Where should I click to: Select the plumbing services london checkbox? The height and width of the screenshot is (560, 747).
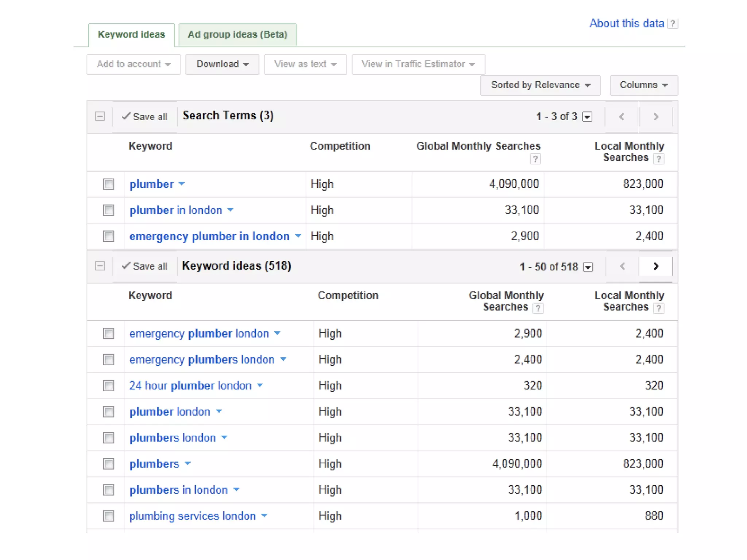tap(108, 516)
